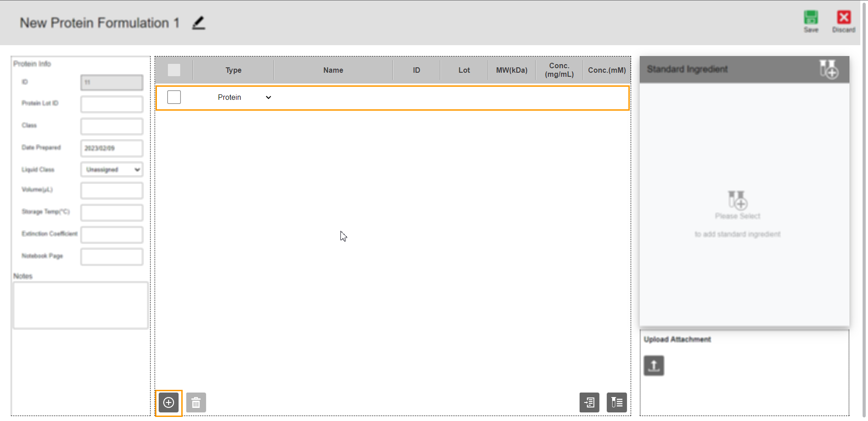The image size is (868, 421).
Task: Open the Liquid Class dropdown set to Unassigned
Action: coord(111,169)
